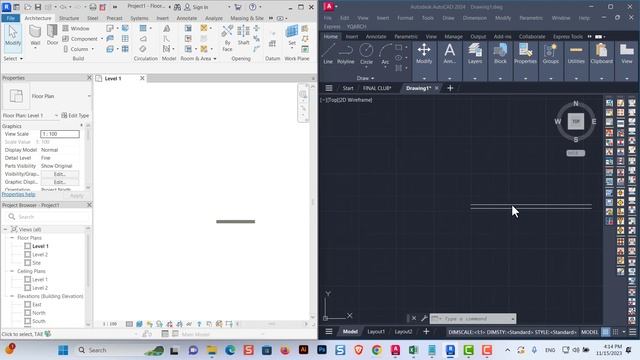Screen dimensions: 640x360
Task: Toggle the Level 1 floor plan view box
Action: click(x=27, y=246)
